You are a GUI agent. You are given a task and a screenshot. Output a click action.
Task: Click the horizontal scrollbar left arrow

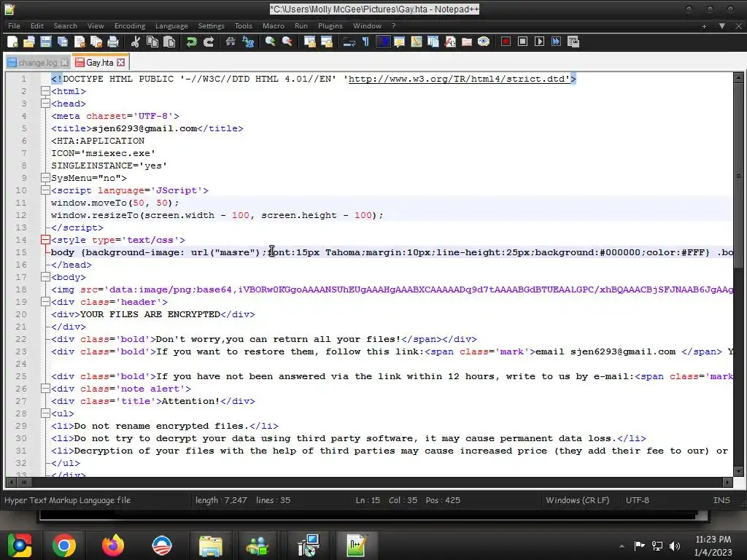[12, 482]
